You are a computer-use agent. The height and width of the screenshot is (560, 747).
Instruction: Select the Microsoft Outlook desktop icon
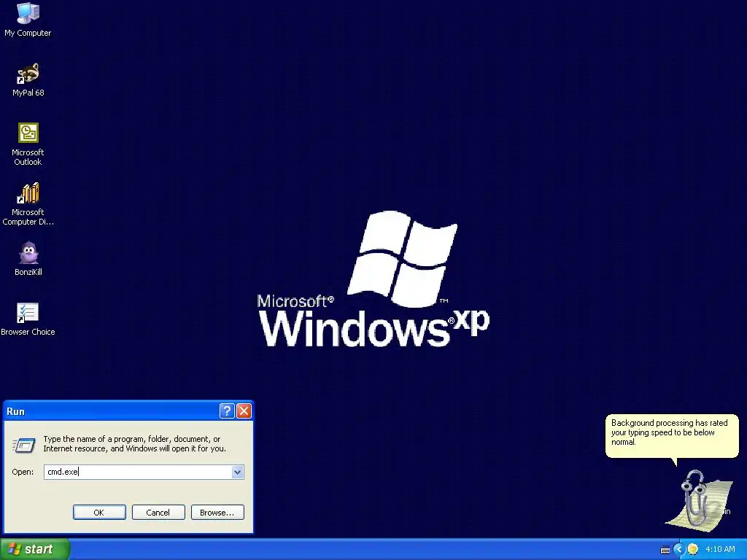[28, 144]
